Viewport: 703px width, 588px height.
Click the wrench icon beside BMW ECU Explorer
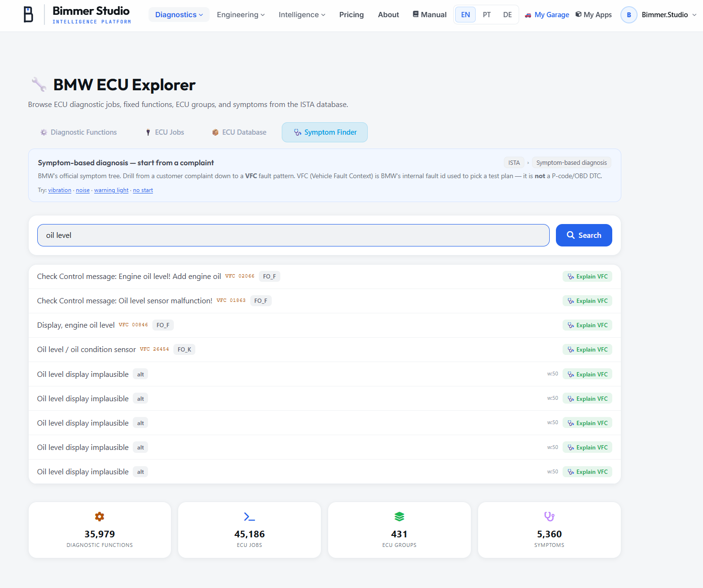pyautogui.click(x=39, y=85)
